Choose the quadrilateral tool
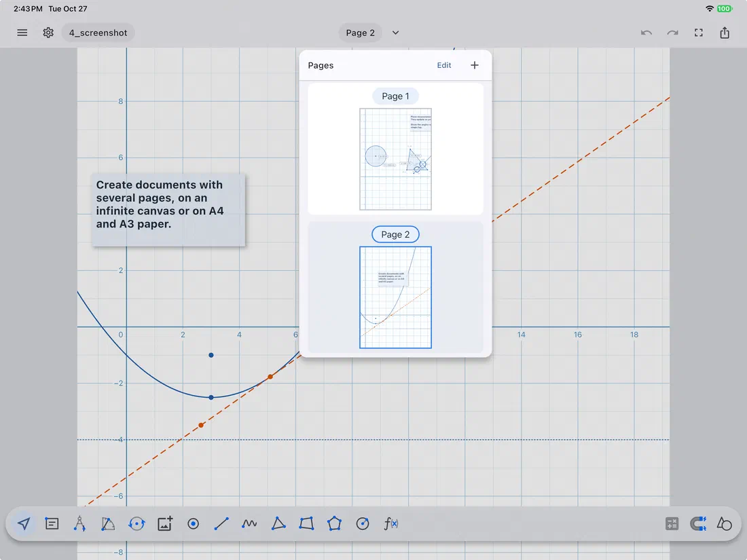This screenshot has height=560, width=747. click(306, 524)
